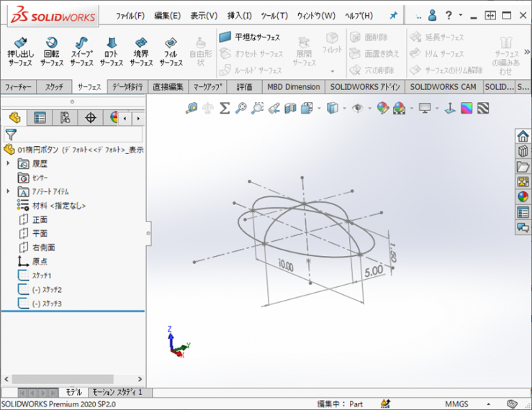
Task: Expand the 履歴 (History) tree node
Action: [9, 164]
